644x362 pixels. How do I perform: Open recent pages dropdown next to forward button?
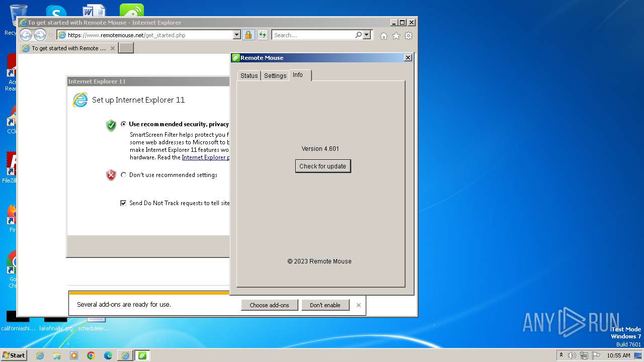[x=51, y=35]
